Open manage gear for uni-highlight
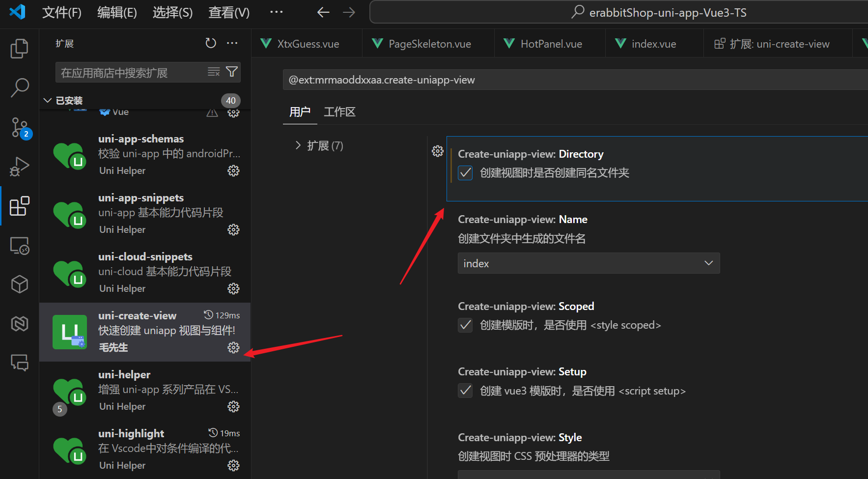The height and width of the screenshot is (479, 868). 233,465
